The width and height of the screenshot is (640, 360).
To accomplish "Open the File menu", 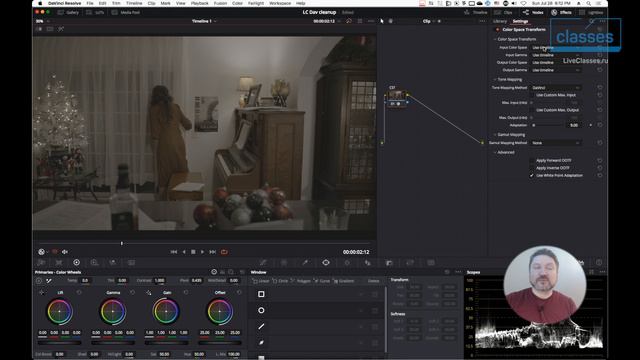I will (x=89, y=3).
